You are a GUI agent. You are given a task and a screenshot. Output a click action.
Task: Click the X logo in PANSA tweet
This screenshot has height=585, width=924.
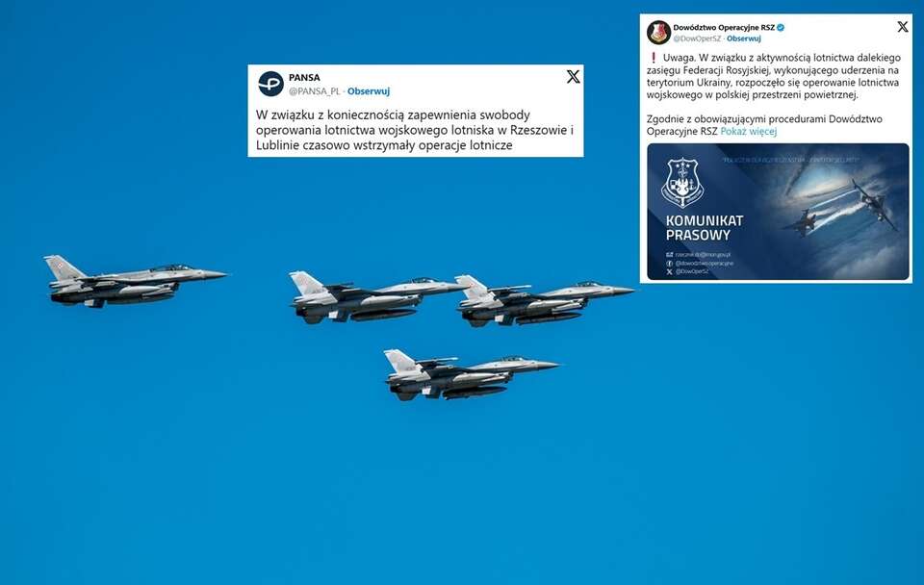[573, 77]
